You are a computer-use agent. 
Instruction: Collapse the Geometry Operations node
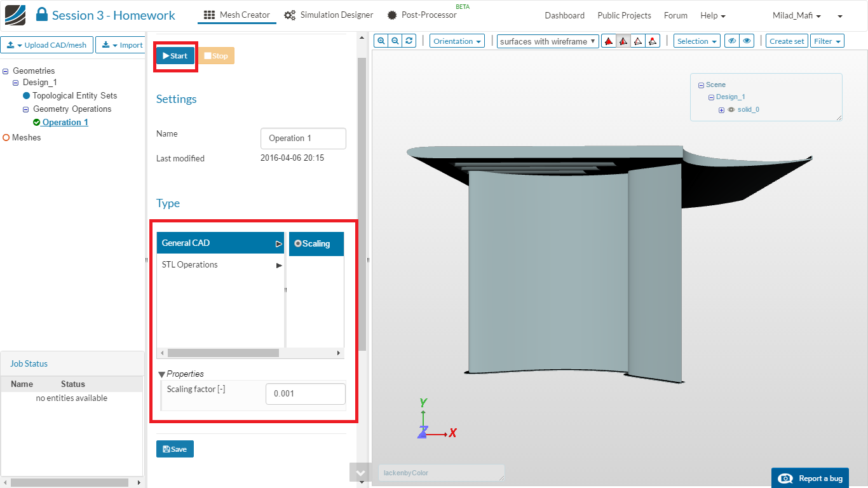[x=26, y=109]
